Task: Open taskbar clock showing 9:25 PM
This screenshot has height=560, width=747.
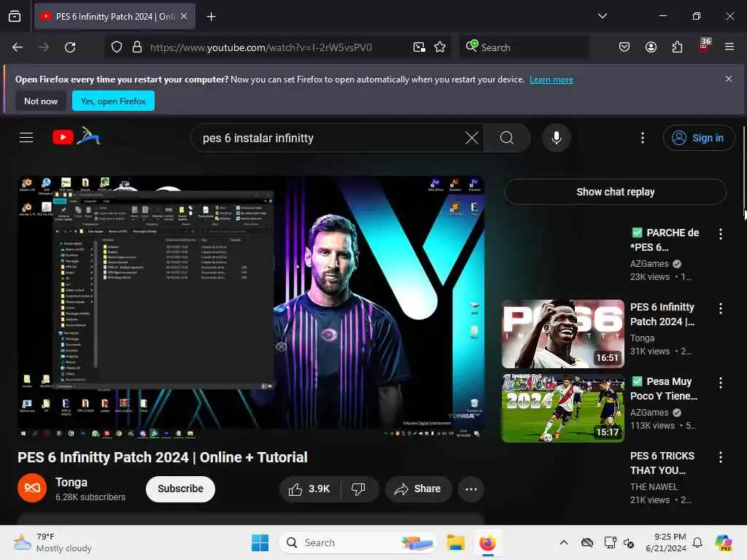Action: click(x=666, y=542)
